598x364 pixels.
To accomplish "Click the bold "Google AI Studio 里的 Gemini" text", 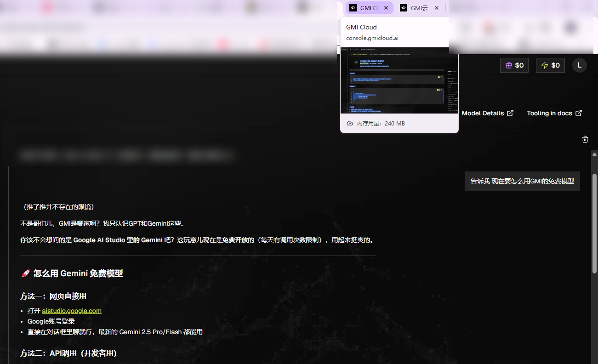I will (118, 240).
